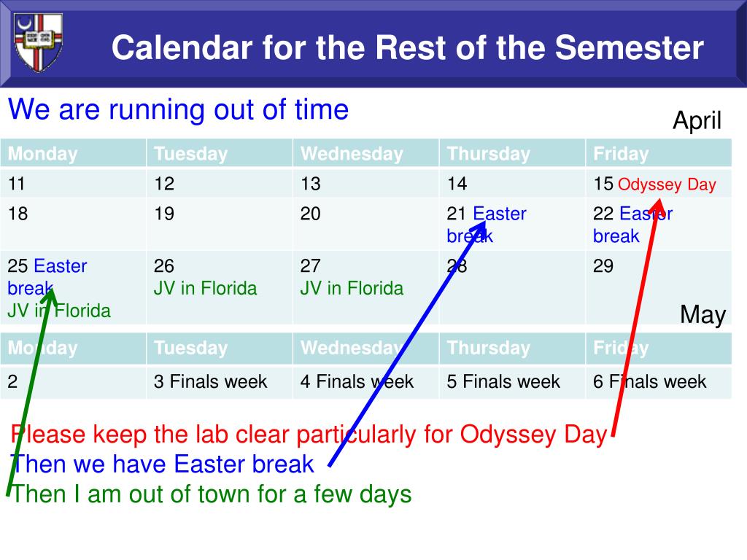The width and height of the screenshot is (747, 560).
Task: Click the red arrow head at Odyssey Day
Action: click(x=658, y=202)
